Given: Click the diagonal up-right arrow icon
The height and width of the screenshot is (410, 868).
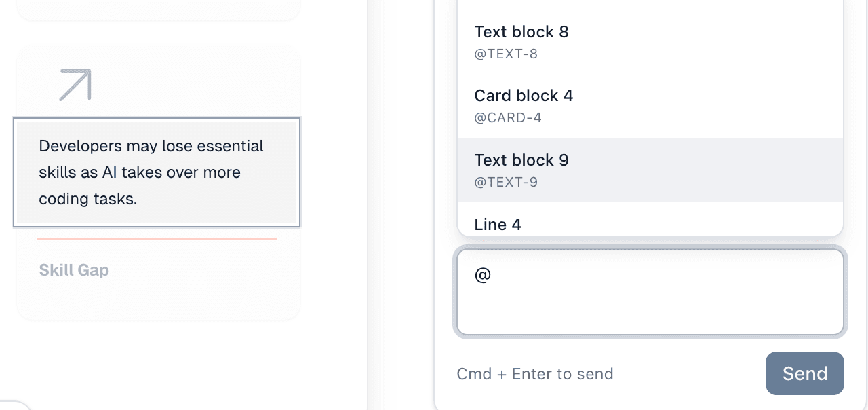Looking at the screenshot, I should [75, 85].
